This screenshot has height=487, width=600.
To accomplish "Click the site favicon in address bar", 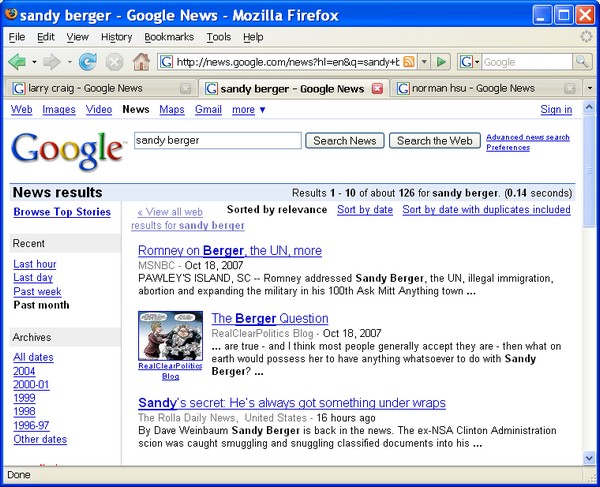I will click(x=166, y=62).
